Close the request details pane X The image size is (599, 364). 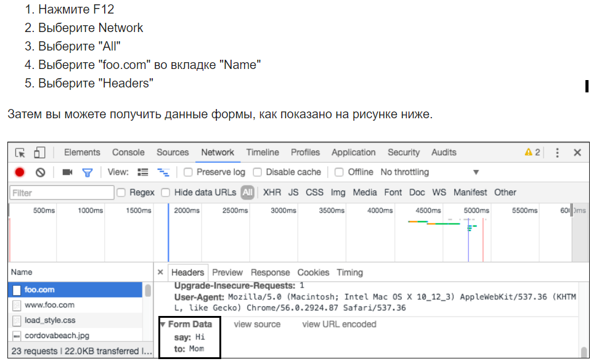160,272
